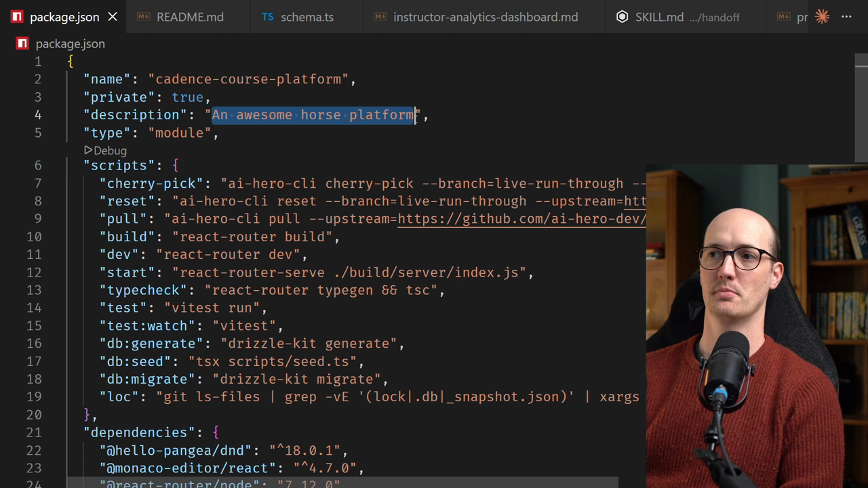Click the vertical scrollbar of the editor
Image resolution: width=868 pixels, height=488 pixels.
pyautogui.click(x=861, y=108)
